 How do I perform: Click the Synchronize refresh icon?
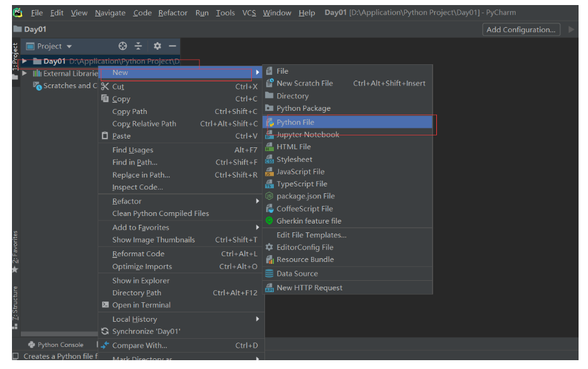pos(105,331)
